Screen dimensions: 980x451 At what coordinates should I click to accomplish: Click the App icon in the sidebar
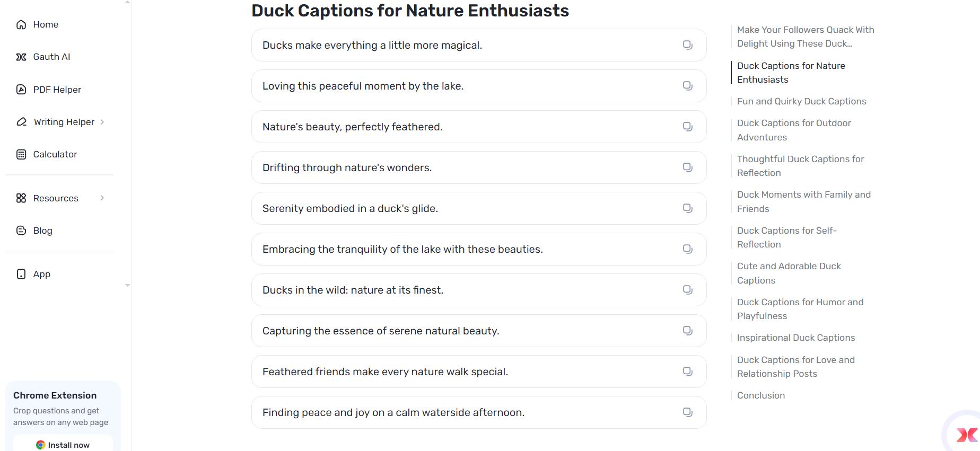pyautogui.click(x=21, y=274)
